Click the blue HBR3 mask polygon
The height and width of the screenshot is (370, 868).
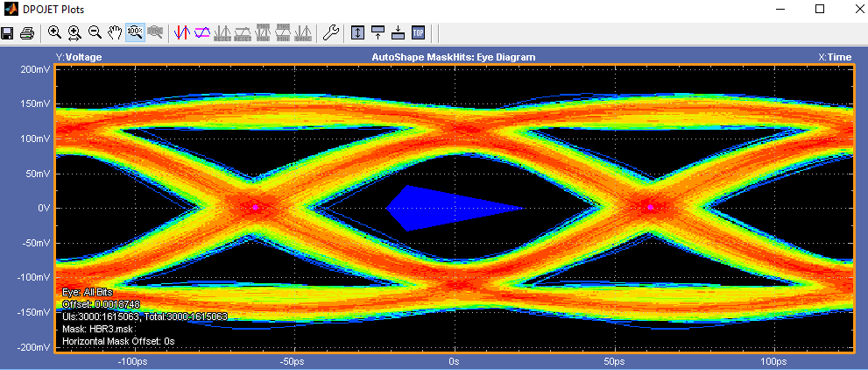point(429,208)
